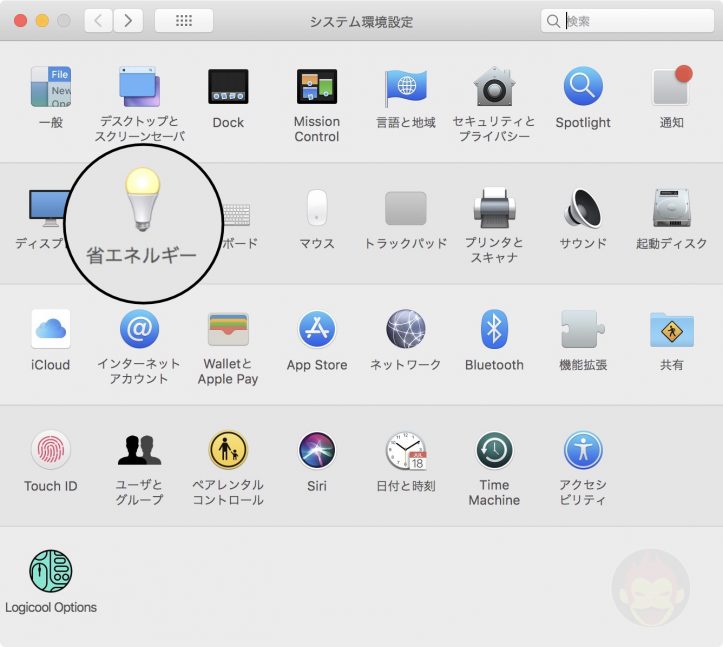This screenshot has height=647, width=723.
Task: Open Security & Privacy (セキュリティとプライバシー) pane
Action: (x=494, y=86)
